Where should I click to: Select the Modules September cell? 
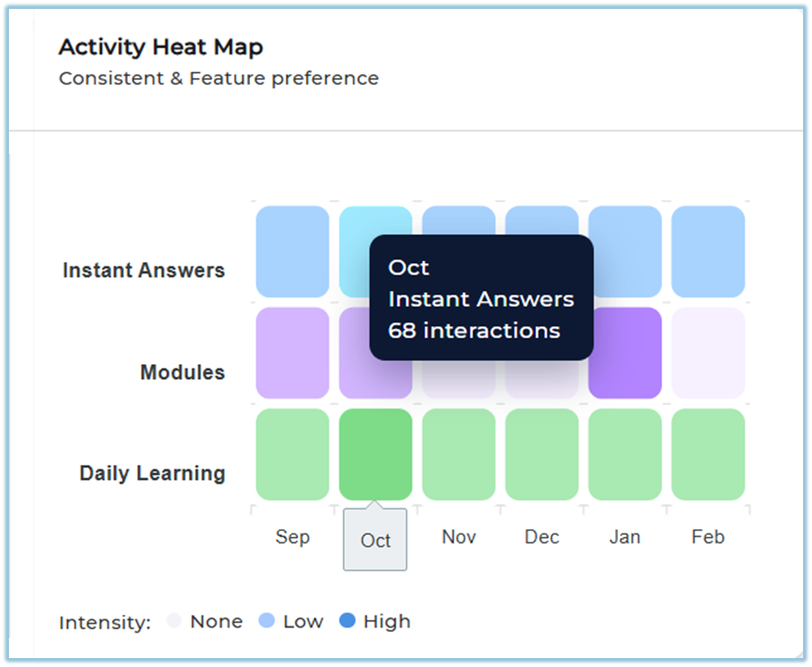(x=292, y=353)
